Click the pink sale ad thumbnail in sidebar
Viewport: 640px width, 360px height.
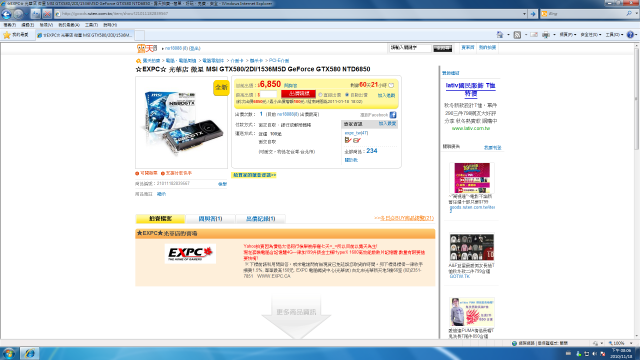pos(472,178)
